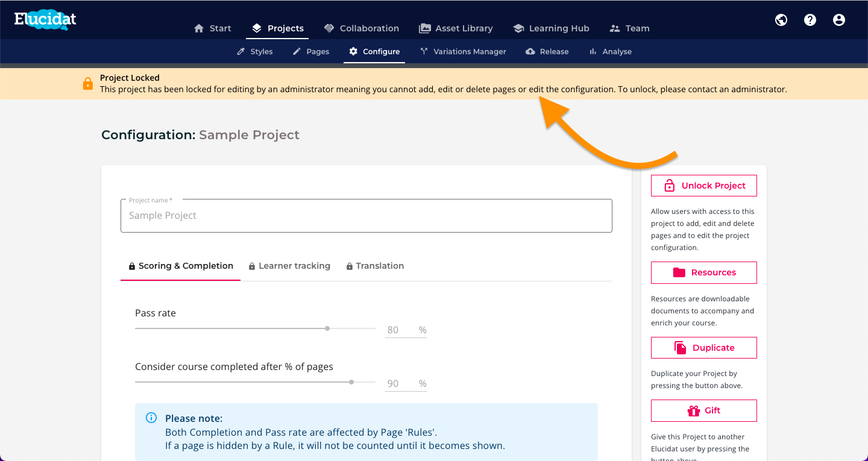Click the Elucidat logo
This screenshot has height=461, width=868.
click(45, 19)
